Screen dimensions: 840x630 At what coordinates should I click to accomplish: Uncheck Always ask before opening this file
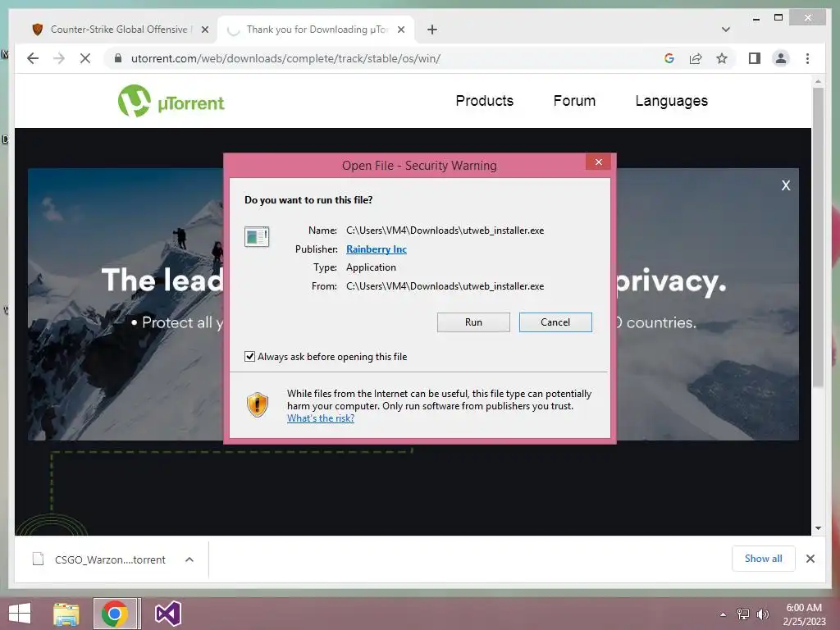tap(249, 357)
